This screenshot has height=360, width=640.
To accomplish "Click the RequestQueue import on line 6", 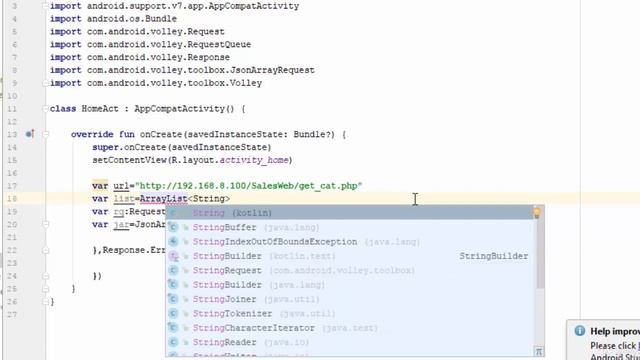I will click(x=150, y=44).
